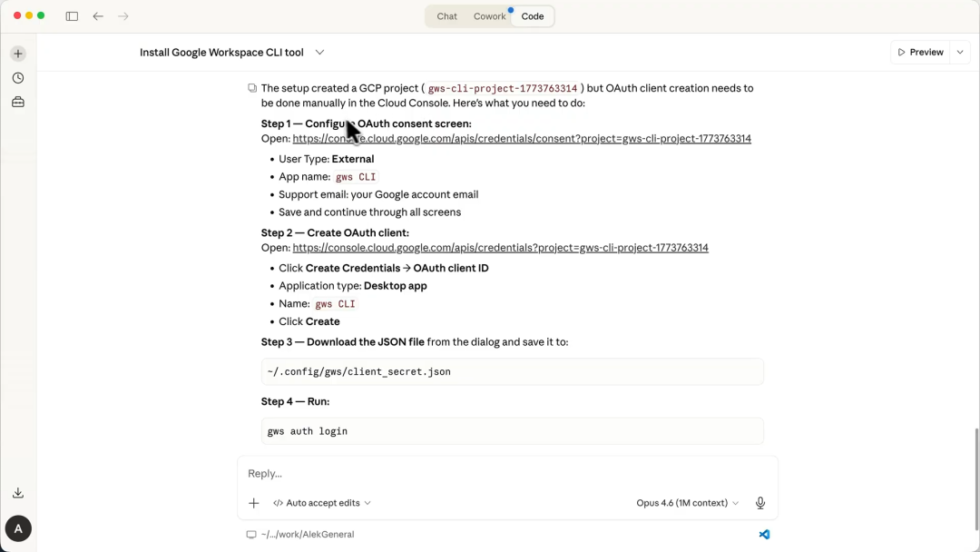The image size is (980, 552).
Task: Start a new session with plus icon
Action: (x=18, y=54)
